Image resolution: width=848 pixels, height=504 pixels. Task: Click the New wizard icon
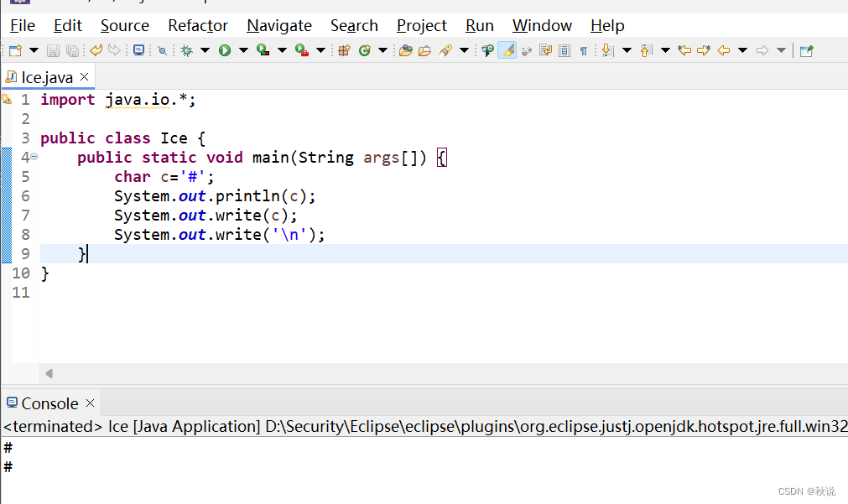click(x=15, y=50)
